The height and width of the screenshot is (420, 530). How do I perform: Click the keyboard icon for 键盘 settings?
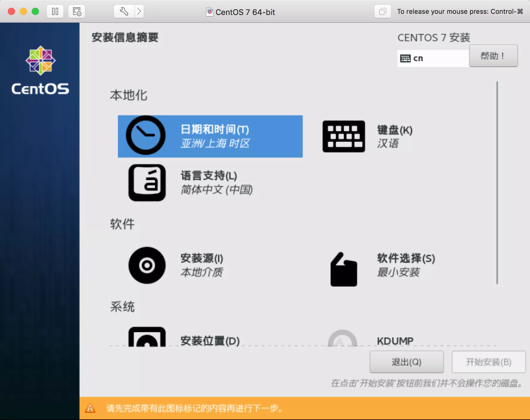pos(344,136)
